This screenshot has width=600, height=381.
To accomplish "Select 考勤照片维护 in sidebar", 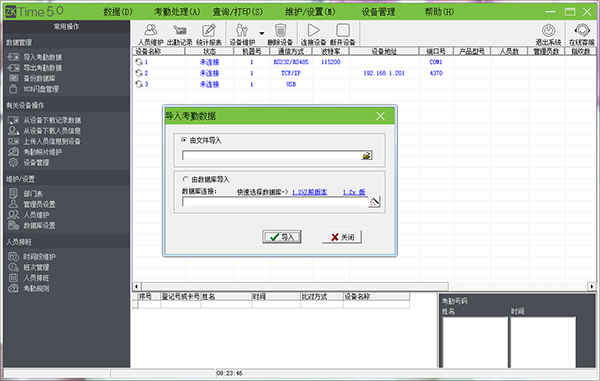I will coord(35,152).
